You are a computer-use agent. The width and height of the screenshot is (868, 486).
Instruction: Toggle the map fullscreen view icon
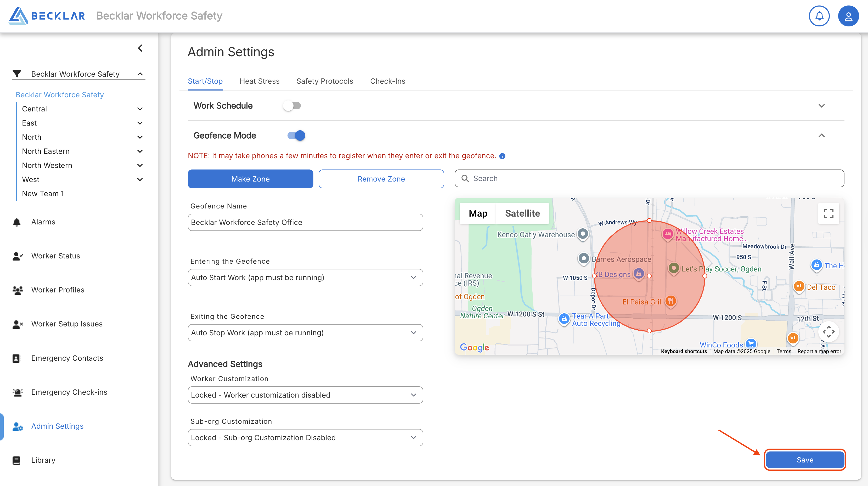coord(828,213)
